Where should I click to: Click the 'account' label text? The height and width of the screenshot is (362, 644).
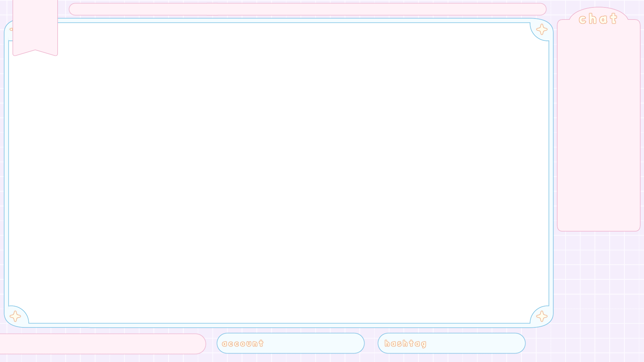[x=243, y=344]
